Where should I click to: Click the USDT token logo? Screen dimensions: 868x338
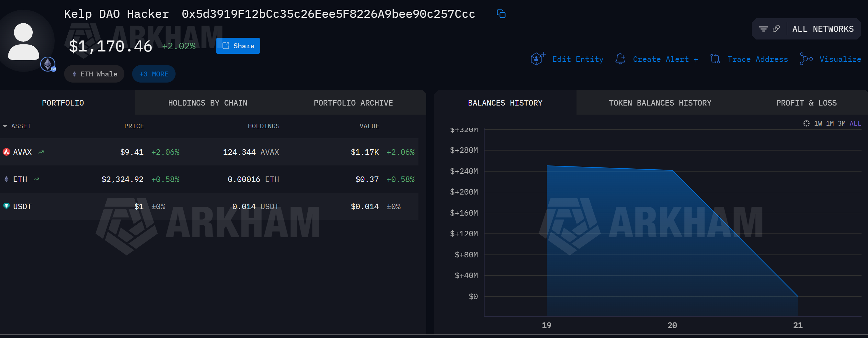tap(6, 206)
